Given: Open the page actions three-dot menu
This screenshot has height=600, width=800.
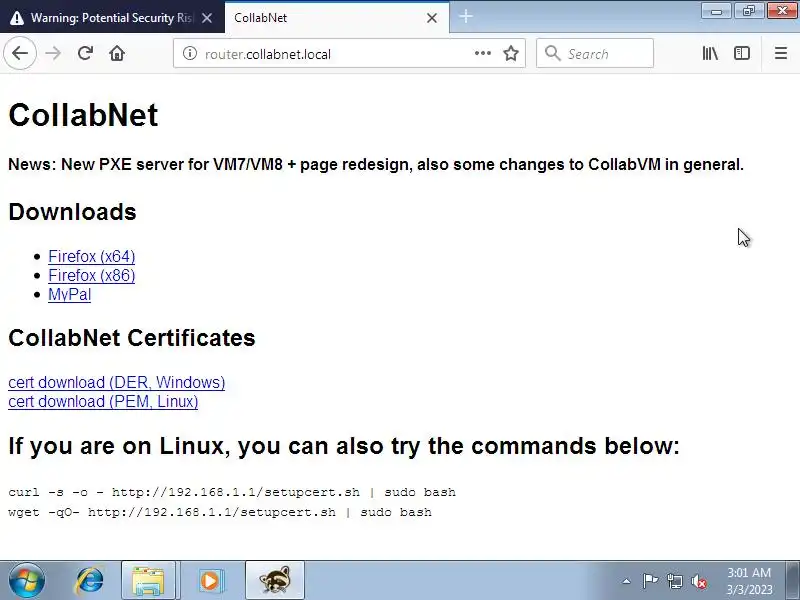Looking at the screenshot, I should [482, 53].
